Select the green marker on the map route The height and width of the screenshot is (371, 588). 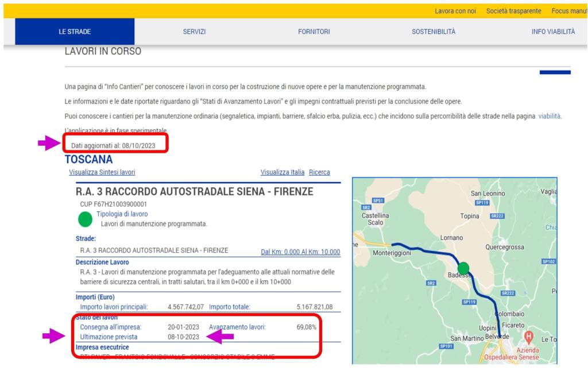463,268
